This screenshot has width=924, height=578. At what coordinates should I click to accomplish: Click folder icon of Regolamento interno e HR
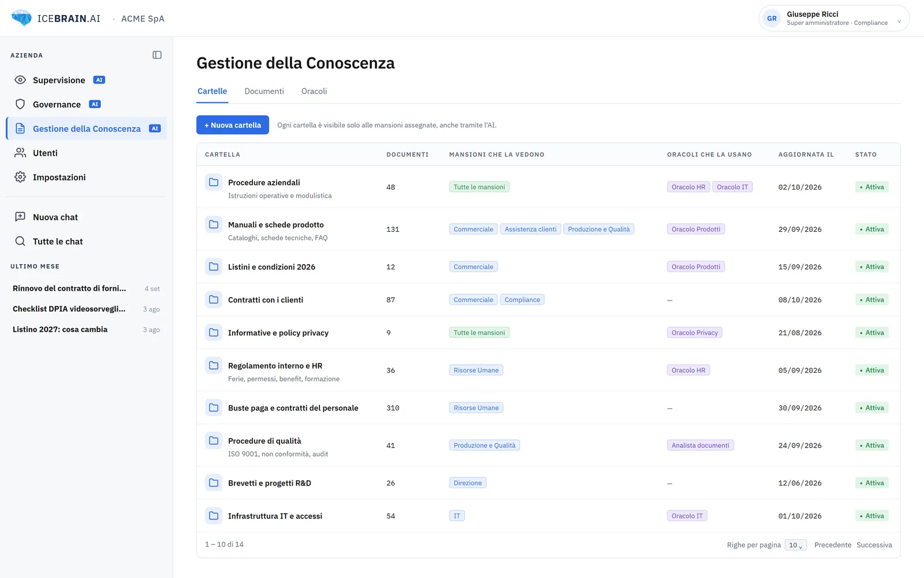[x=214, y=365]
